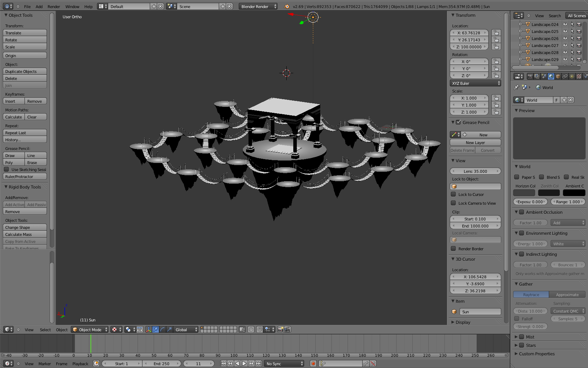Enable the Lock to Cursor checkbox
The width and height of the screenshot is (588, 368).
click(453, 195)
